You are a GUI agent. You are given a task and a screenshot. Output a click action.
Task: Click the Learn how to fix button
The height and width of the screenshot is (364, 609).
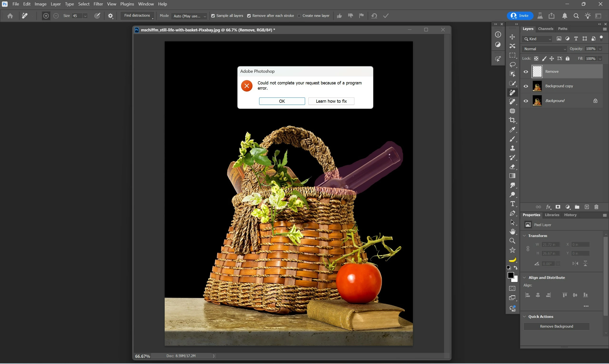(331, 101)
